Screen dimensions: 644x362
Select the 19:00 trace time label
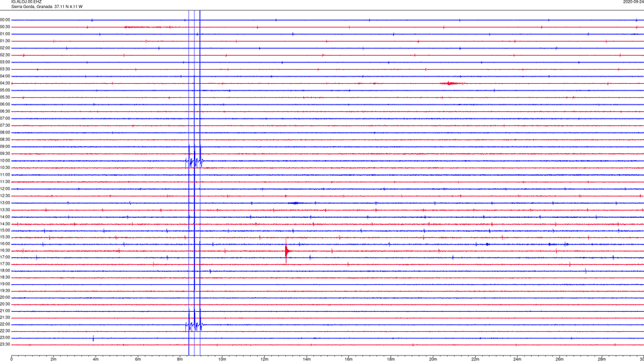[x=5, y=284]
